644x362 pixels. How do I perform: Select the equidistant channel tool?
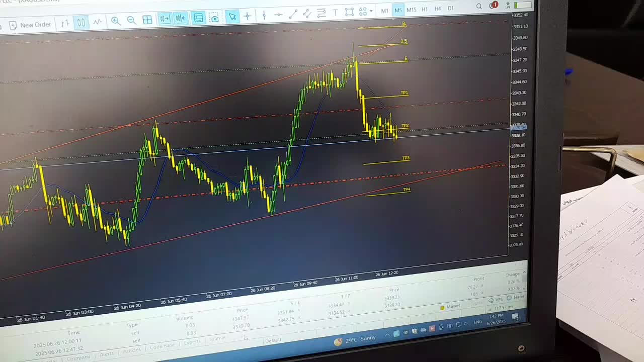[307, 14]
